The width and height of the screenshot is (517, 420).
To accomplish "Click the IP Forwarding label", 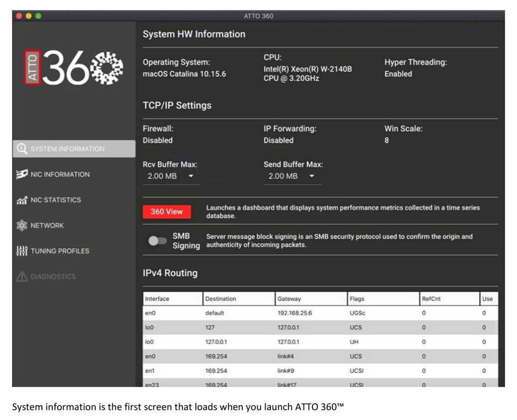I will [290, 128].
